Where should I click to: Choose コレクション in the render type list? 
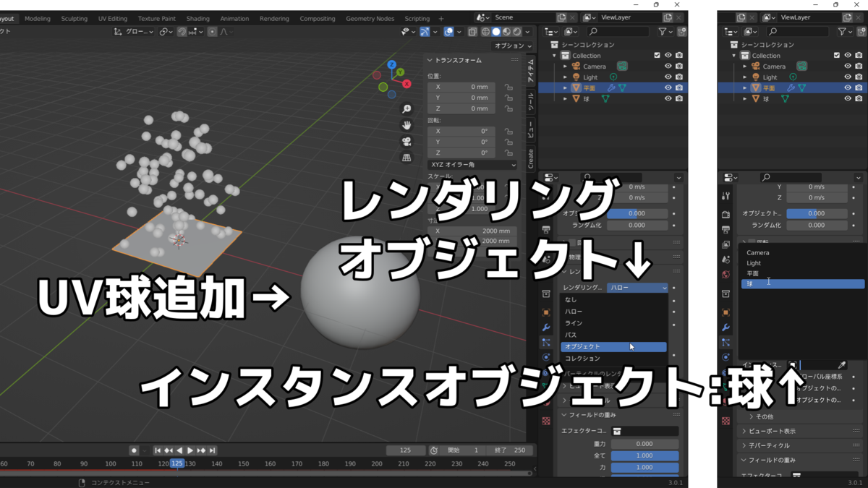coord(614,359)
